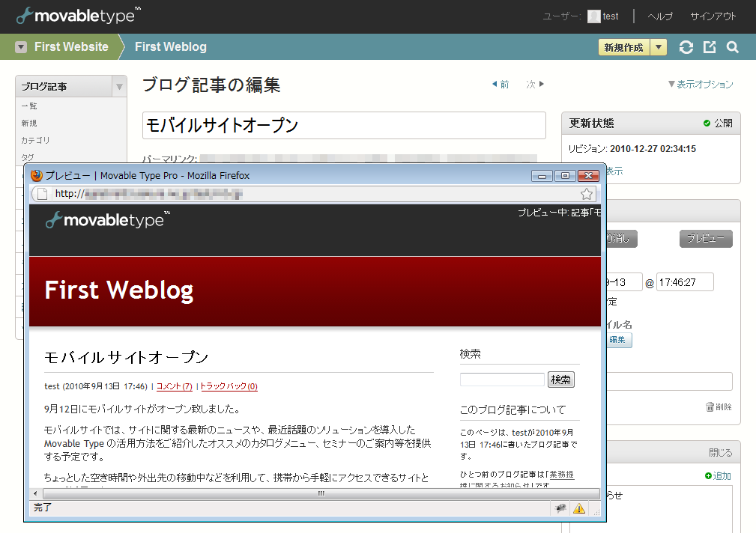Click the revision date 2010-12-27 02:34:15

coord(653,149)
